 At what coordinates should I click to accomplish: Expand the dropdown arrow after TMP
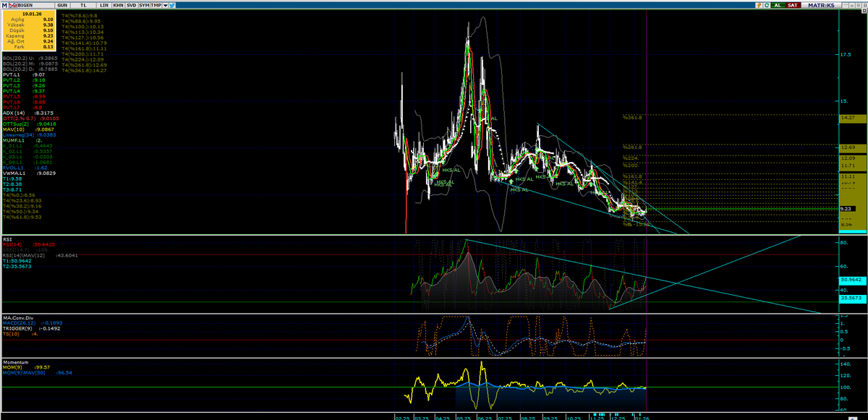(x=166, y=4)
